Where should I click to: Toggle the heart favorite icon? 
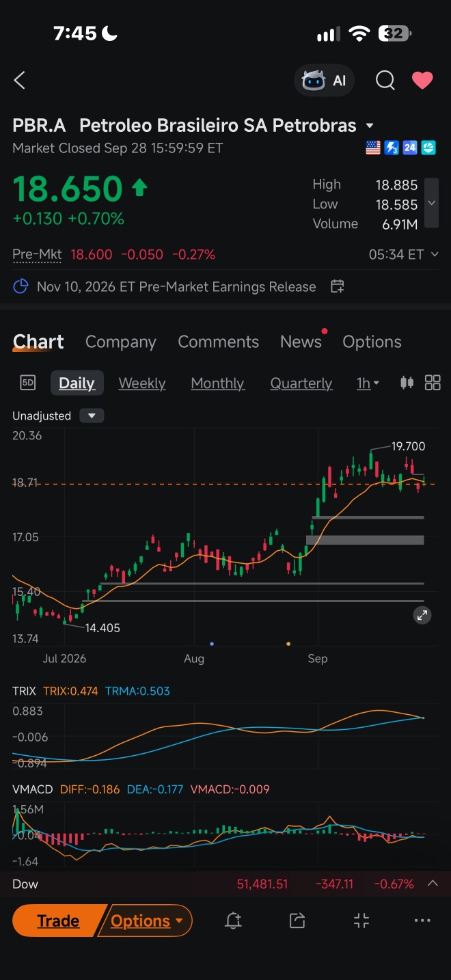pos(422,81)
